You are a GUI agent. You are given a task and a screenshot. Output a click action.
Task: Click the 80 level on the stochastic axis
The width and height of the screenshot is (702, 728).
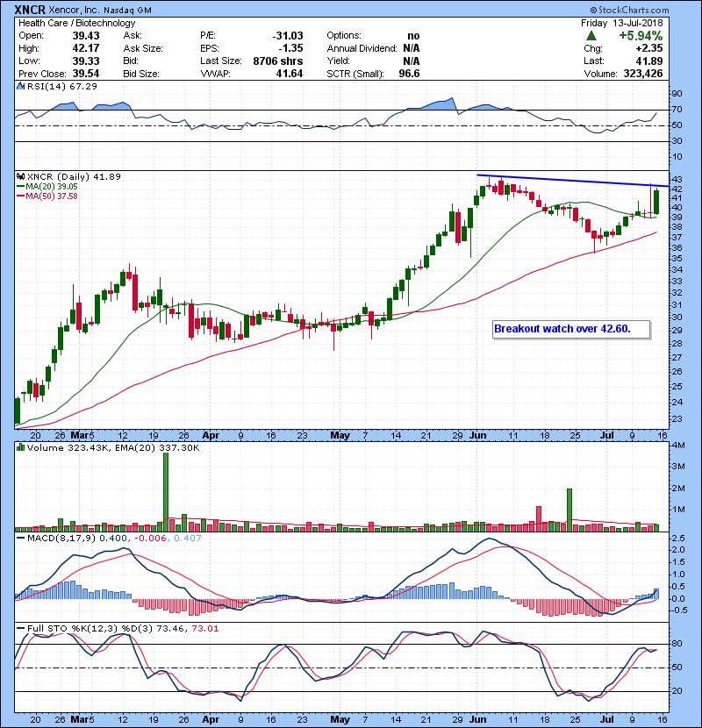pyautogui.click(x=677, y=644)
